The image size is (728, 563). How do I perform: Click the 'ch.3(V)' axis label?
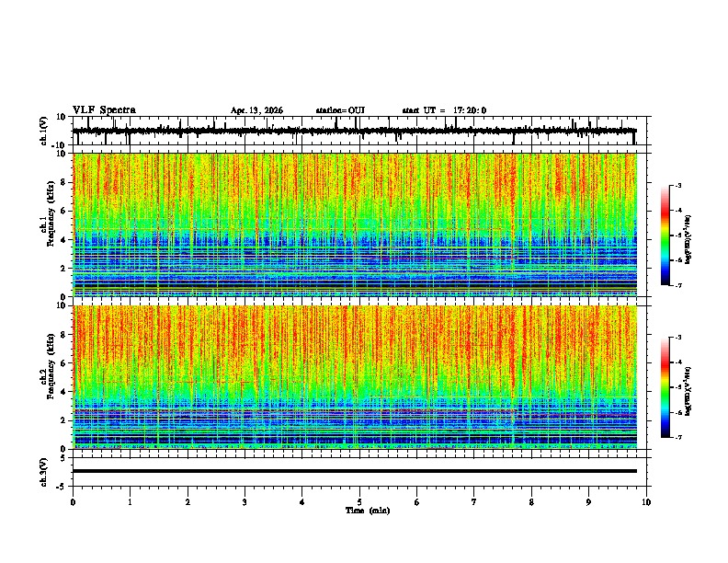(44, 472)
